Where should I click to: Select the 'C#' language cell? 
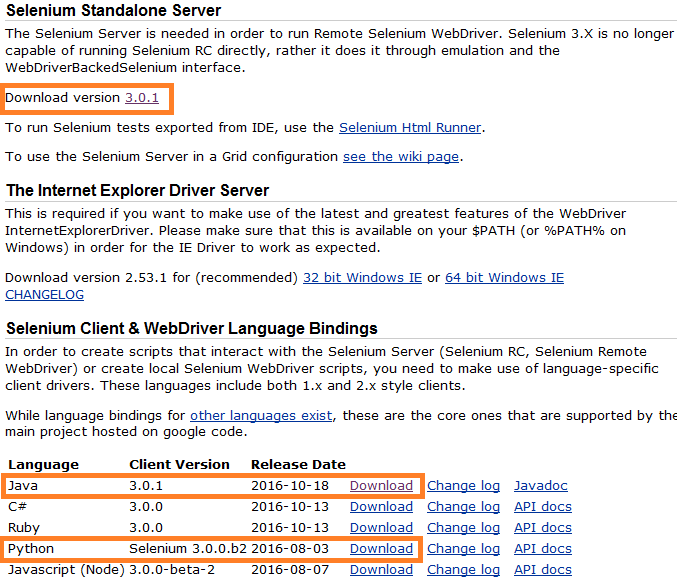tap(17, 507)
